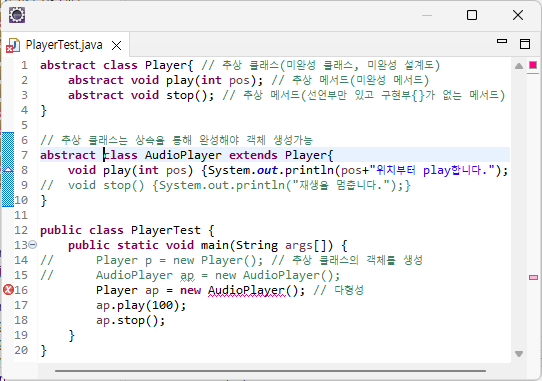Click the Eclipse application icon in title bar
This screenshot has height=381, width=542.
point(17,15)
